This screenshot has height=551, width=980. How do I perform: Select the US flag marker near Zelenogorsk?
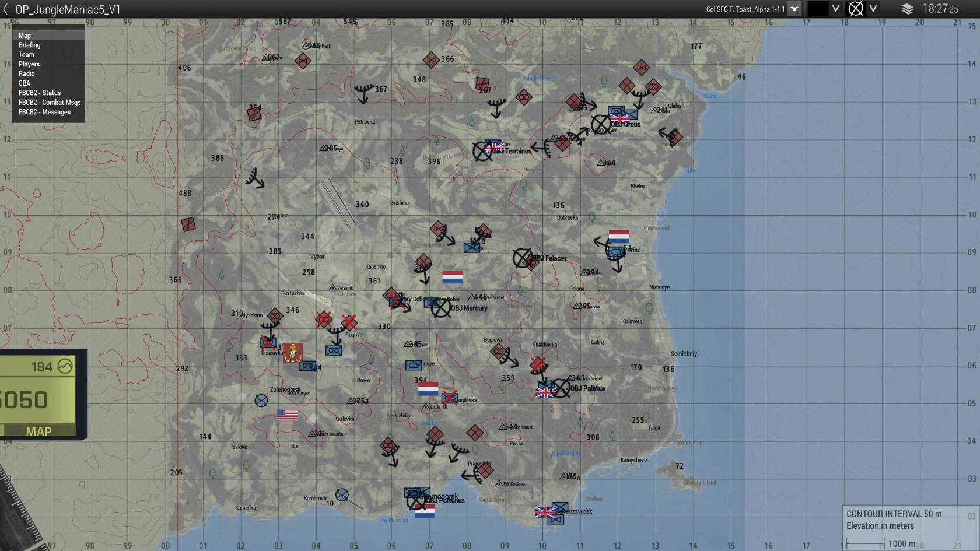click(x=287, y=415)
